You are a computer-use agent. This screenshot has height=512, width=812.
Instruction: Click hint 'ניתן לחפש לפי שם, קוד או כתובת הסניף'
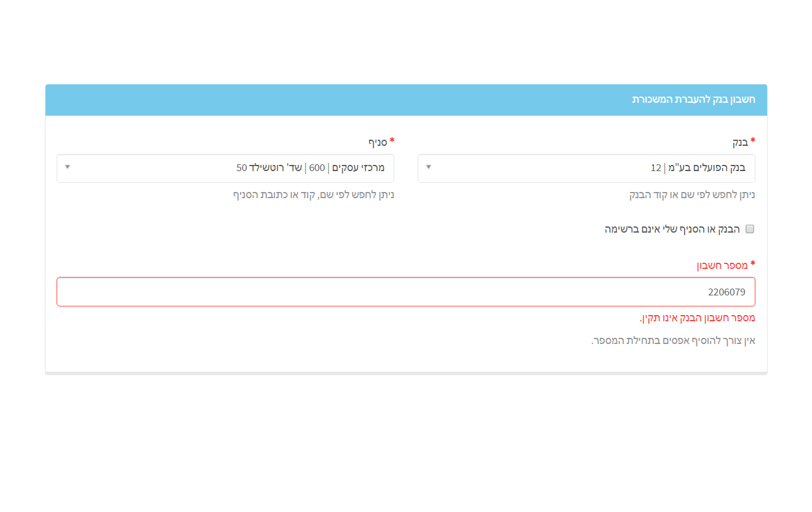point(313,195)
